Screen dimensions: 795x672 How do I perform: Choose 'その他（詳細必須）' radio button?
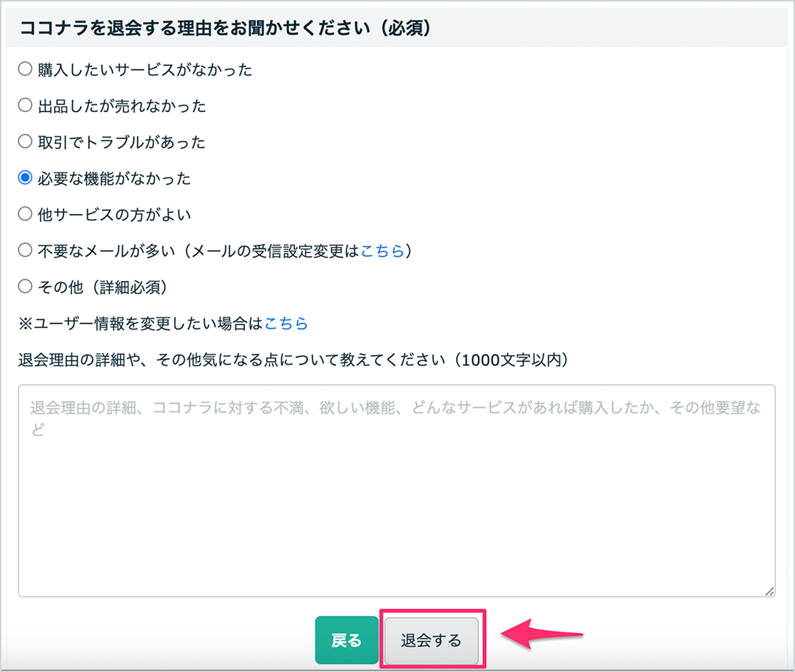25,286
